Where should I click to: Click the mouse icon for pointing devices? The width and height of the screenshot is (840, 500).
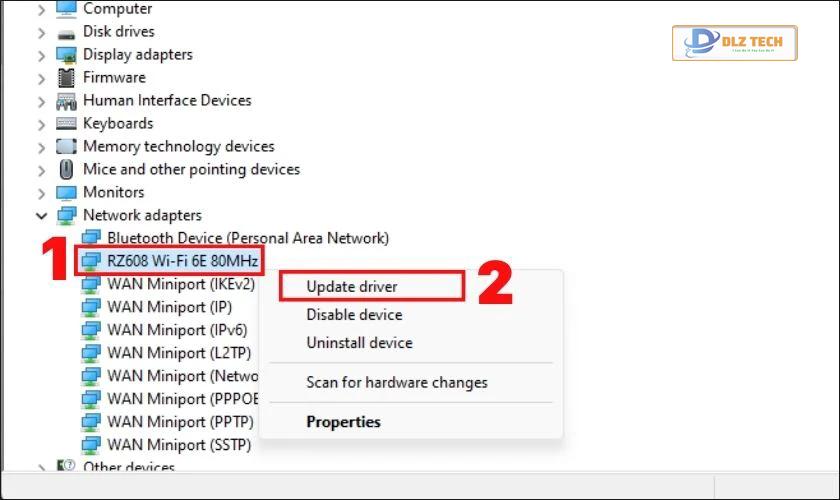tap(66, 169)
